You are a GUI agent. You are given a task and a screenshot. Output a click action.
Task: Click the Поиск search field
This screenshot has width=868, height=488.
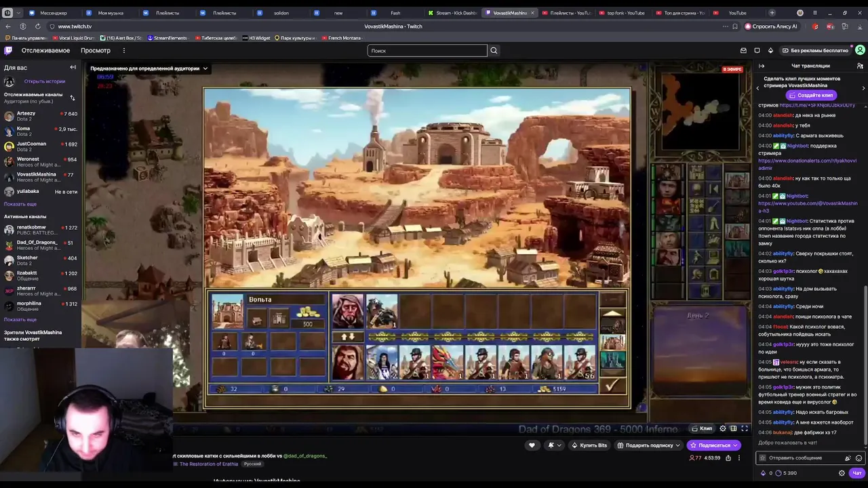tap(427, 50)
